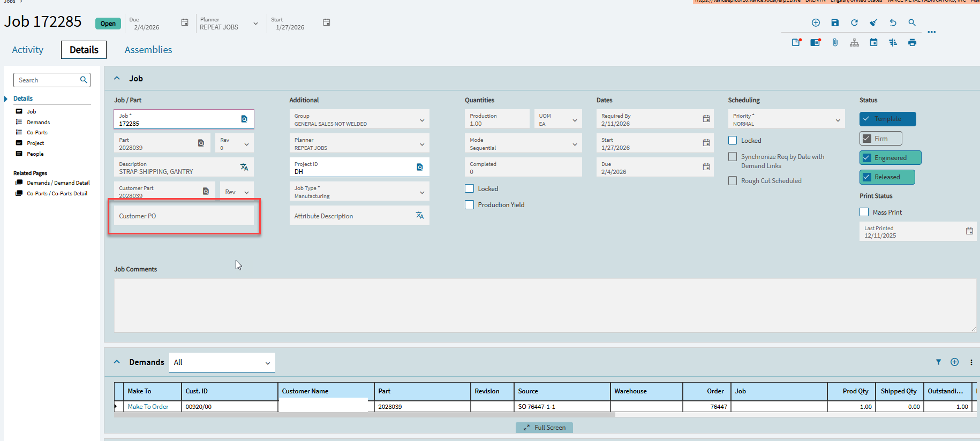Click into the Customer PO field

point(184,216)
